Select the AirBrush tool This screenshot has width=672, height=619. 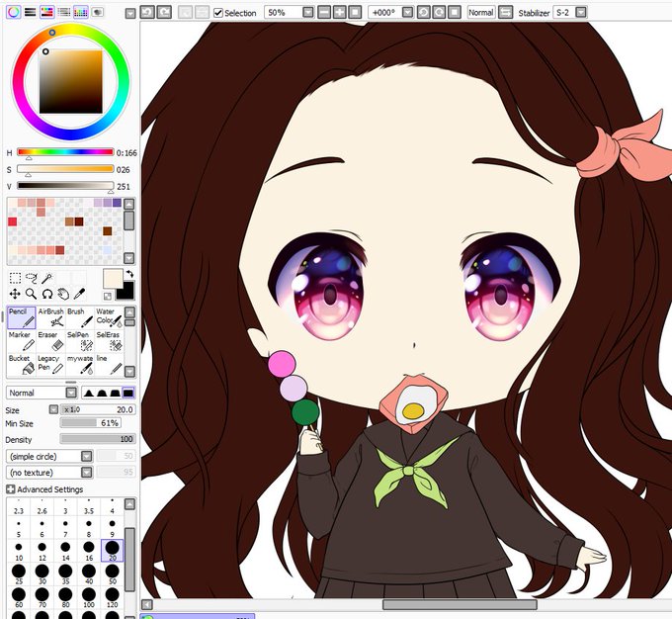coord(50,317)
